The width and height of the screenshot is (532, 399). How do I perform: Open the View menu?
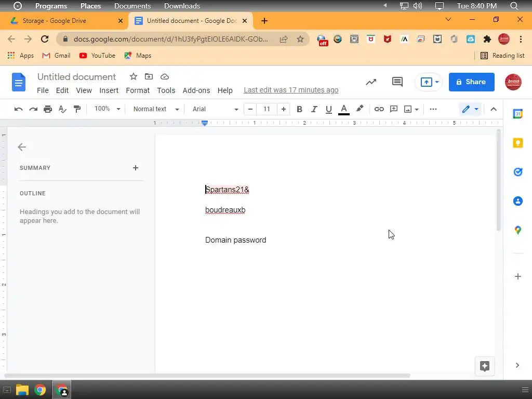pyautogui.click(x=84, y=90)
